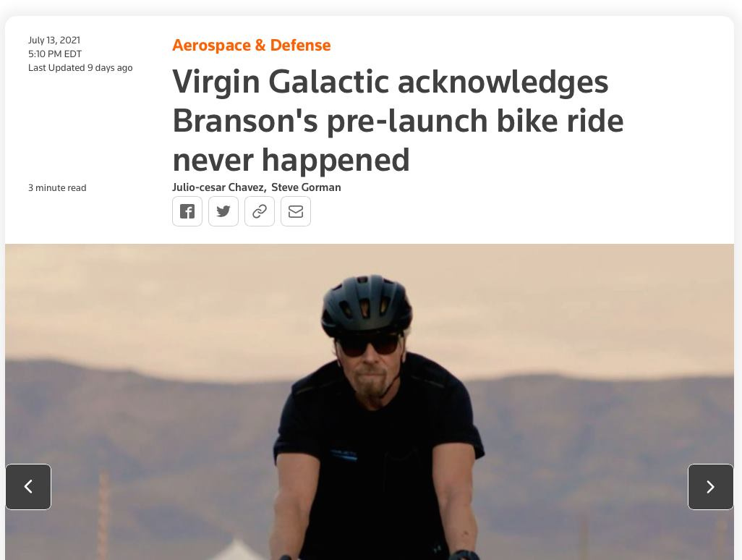Open the cyclist photo in the slideshow
This screenshot has height=560, width=742.
[370, 402]
